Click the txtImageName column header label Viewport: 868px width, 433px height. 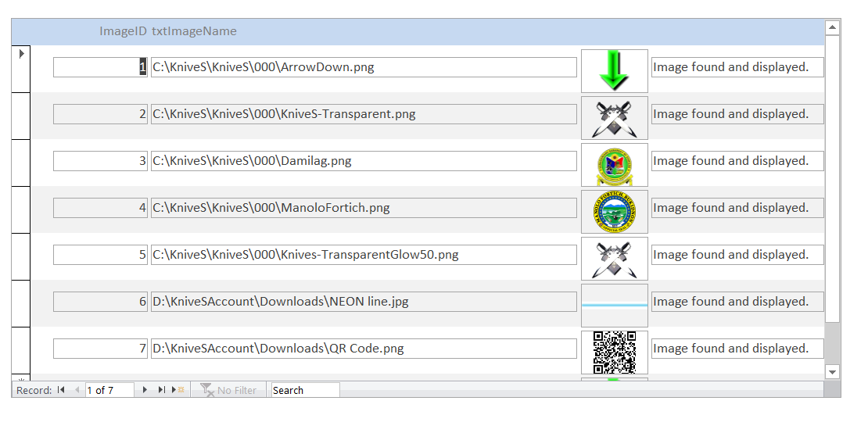194,31
